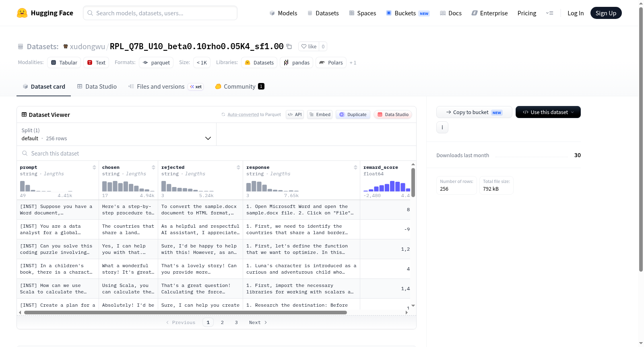Click Copy to bucket button
This screenshot has height=347, width=644.
click(x=474, y=112)
